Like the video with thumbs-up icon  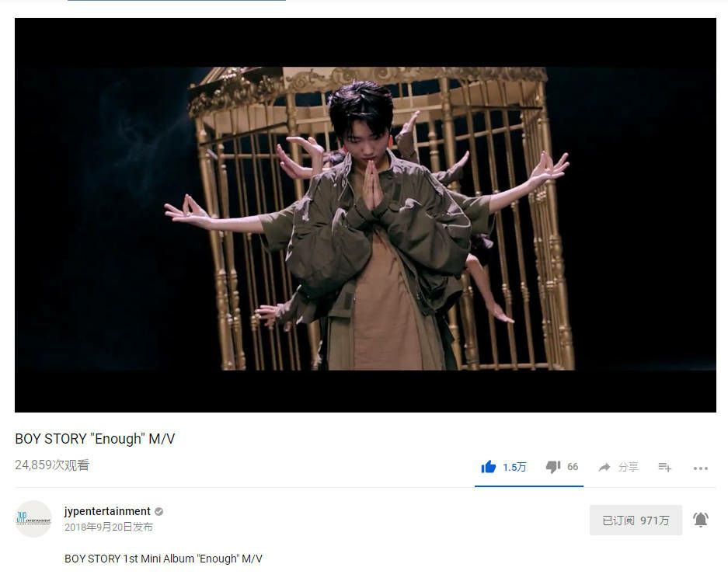point(489,467)
